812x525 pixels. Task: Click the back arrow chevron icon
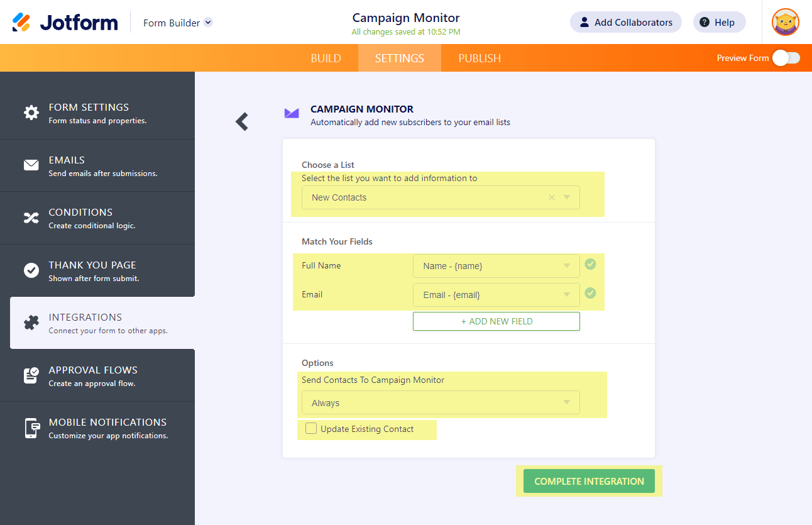[x=242, y=121]
